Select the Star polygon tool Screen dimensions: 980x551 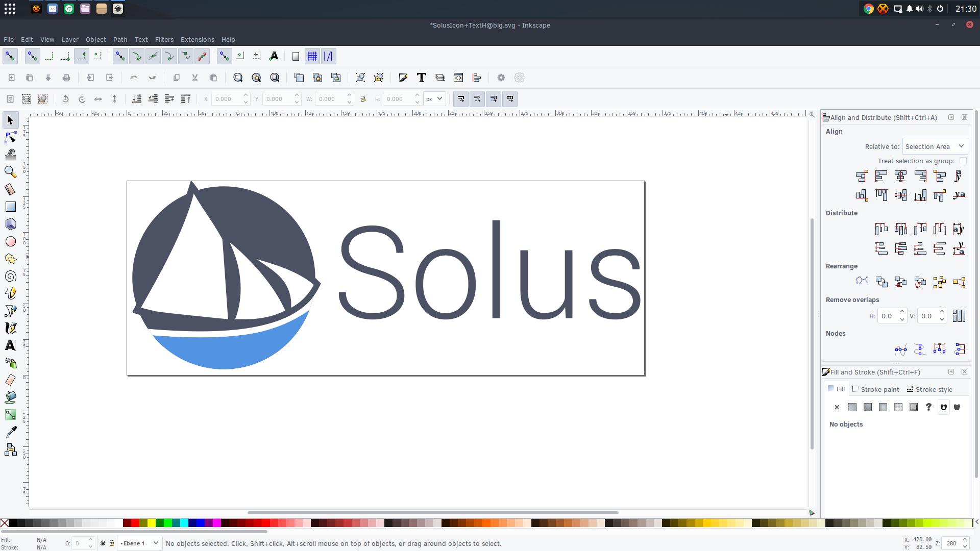[x=10, y=259]
